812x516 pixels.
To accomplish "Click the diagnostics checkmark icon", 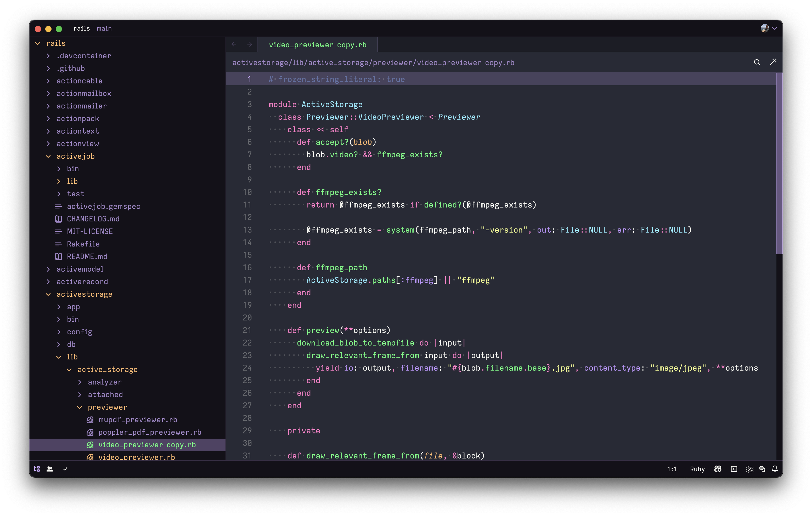I will pos(65,469).
